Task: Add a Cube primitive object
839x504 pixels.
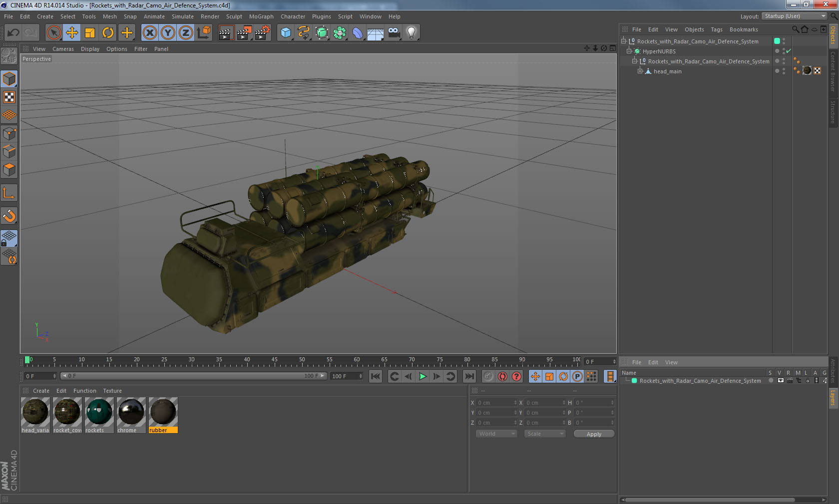Action: 286,33
